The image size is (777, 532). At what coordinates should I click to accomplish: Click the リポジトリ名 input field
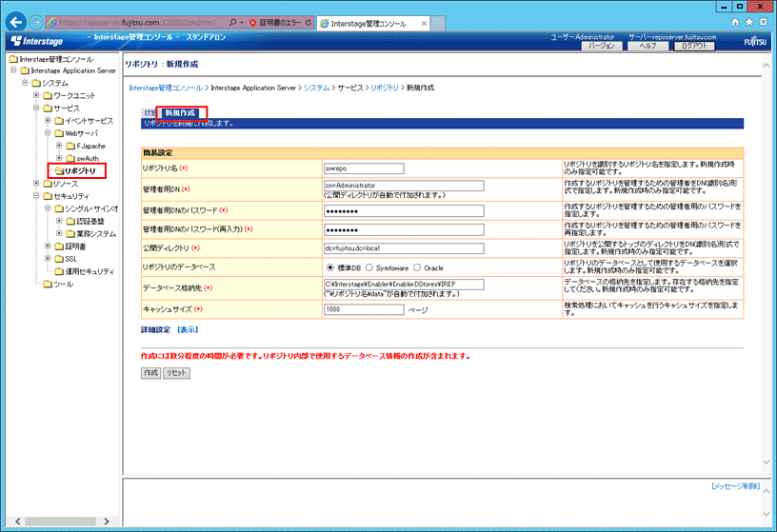pos(364,167)
